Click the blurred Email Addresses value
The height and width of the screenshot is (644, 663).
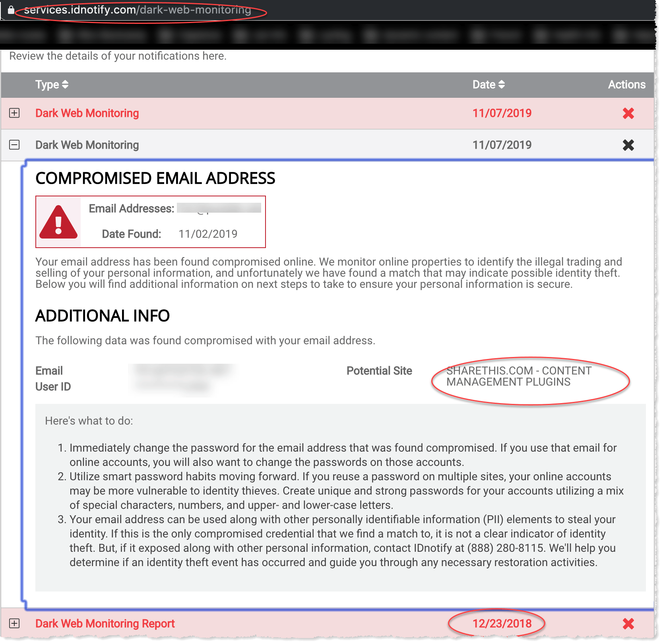click(219, 208)
